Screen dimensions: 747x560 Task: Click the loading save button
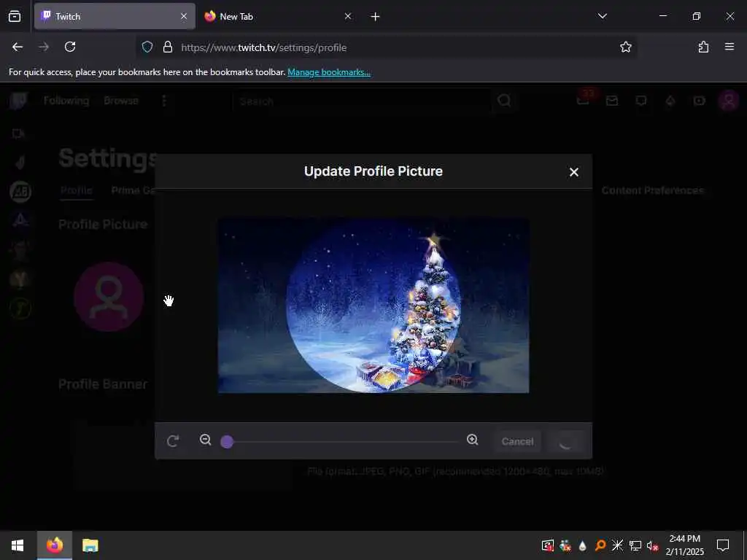565,441
